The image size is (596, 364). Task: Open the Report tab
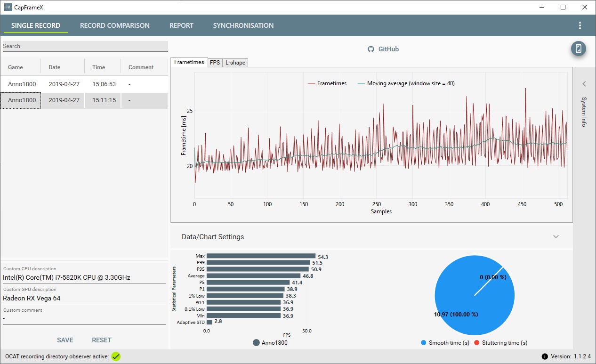tap(181, 25)
